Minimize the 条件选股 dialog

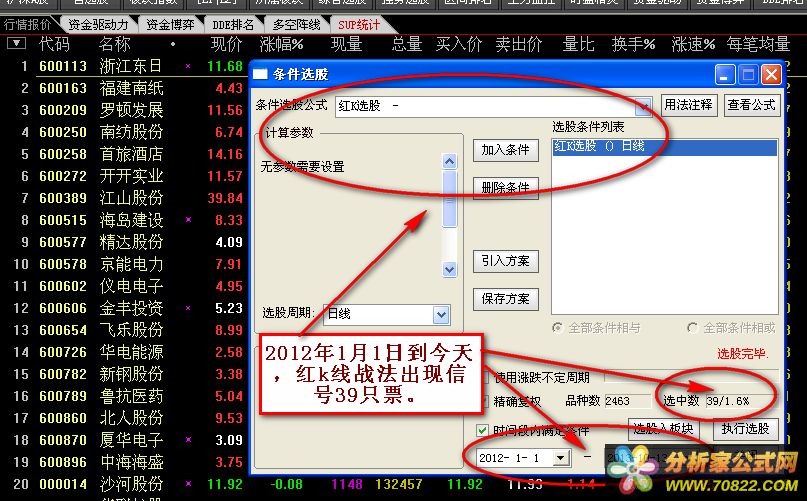pos(724,75)
